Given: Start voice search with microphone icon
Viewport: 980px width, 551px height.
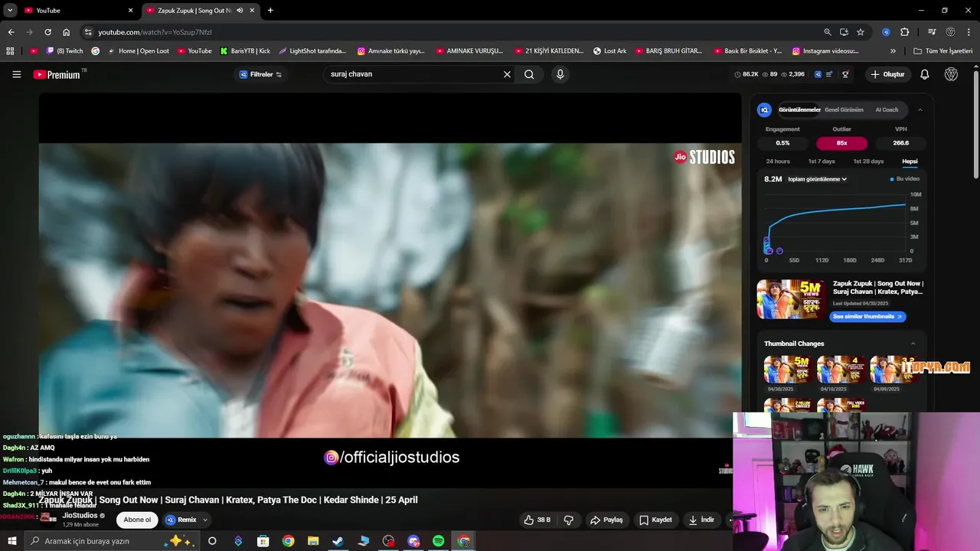Looking at the screenshot, I should point(560,74).
